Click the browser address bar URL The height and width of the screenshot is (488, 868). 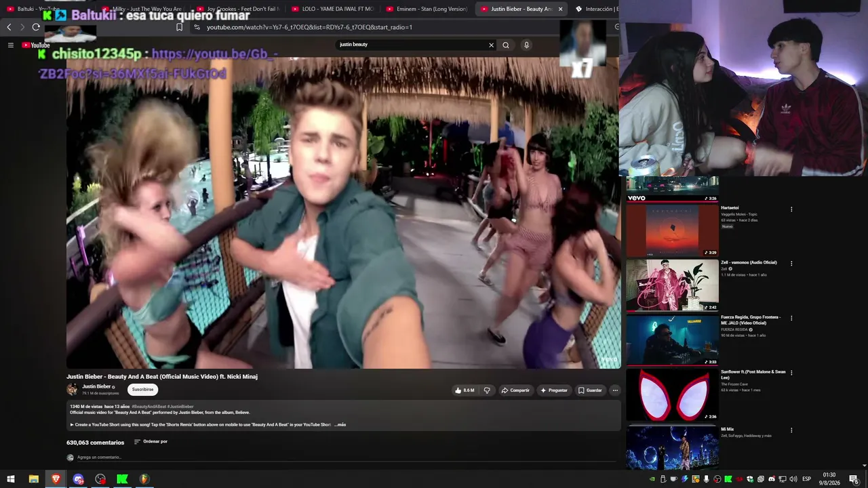coord(309,27)
